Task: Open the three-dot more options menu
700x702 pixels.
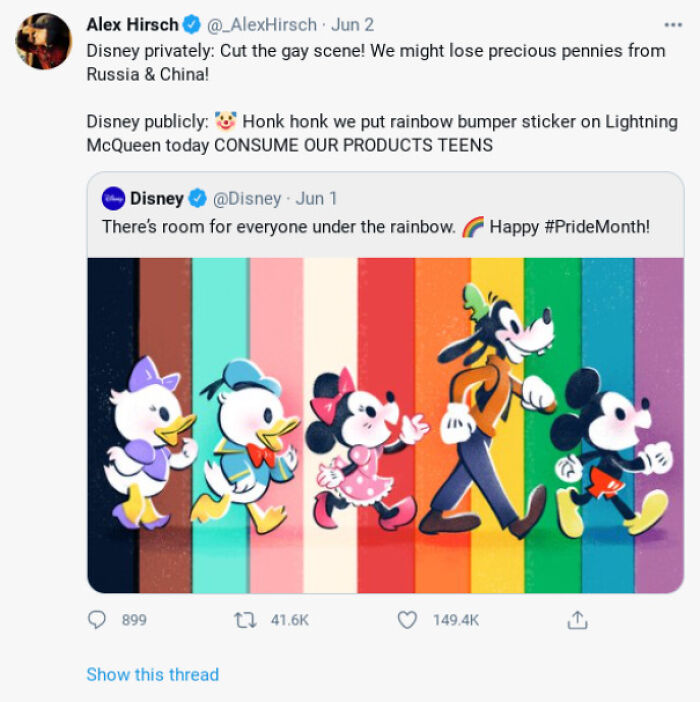Action: [673, 24]
